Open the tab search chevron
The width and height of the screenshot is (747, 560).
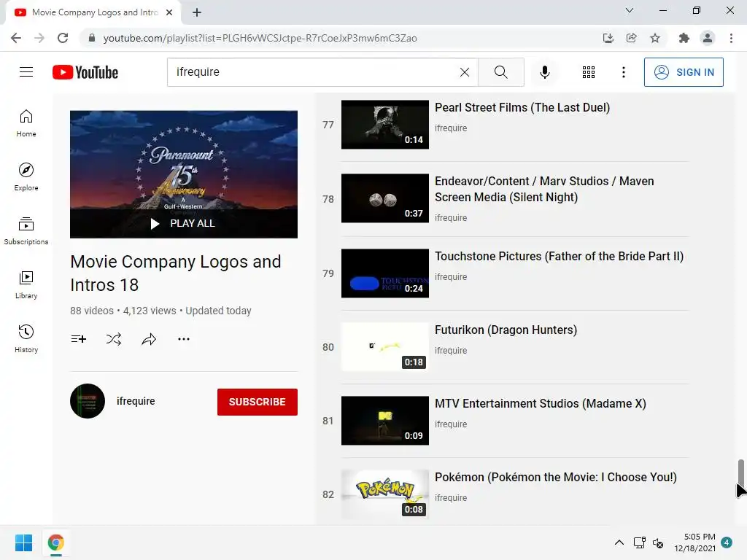point(630,10)
